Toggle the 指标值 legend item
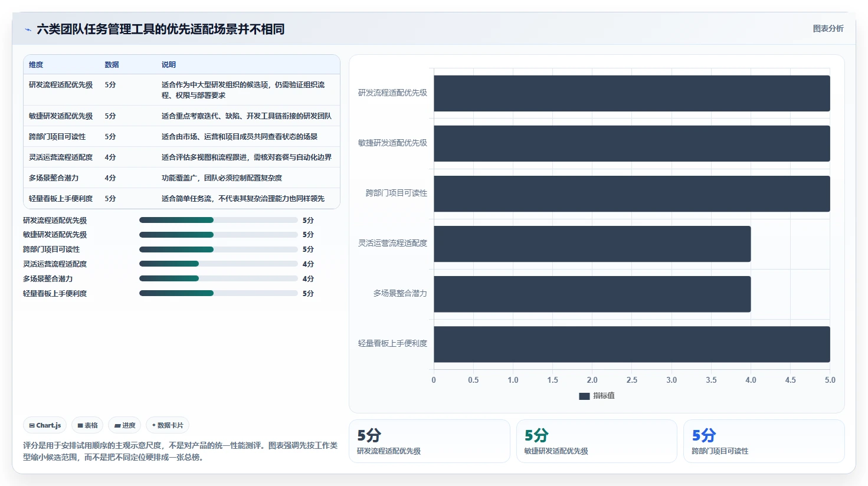Viewport: 868px width, 486px height. (597, 396)
